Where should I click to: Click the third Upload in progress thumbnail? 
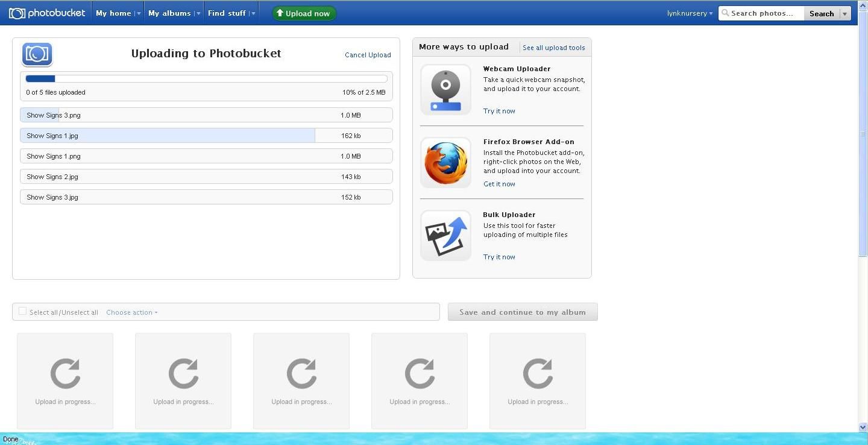click(x=301, y=381)
